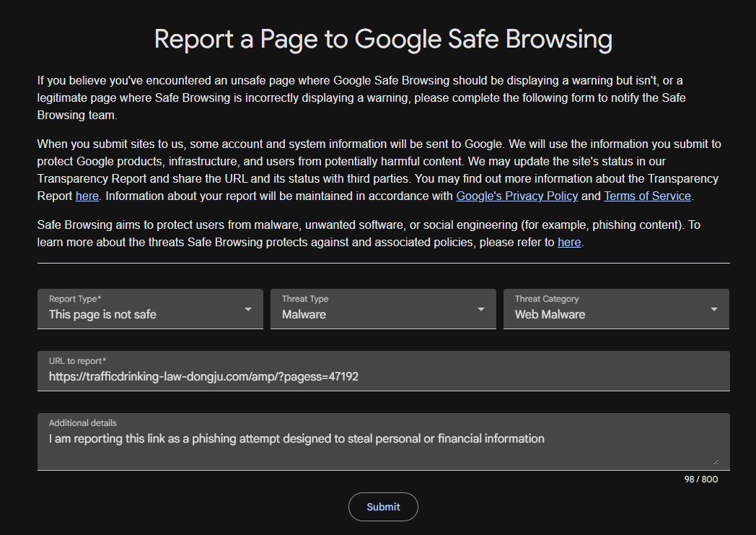Viewport: 756px width, 535px height.
Task: Open the threats and policies 'here' link
Action: click(x=569, y=242)
